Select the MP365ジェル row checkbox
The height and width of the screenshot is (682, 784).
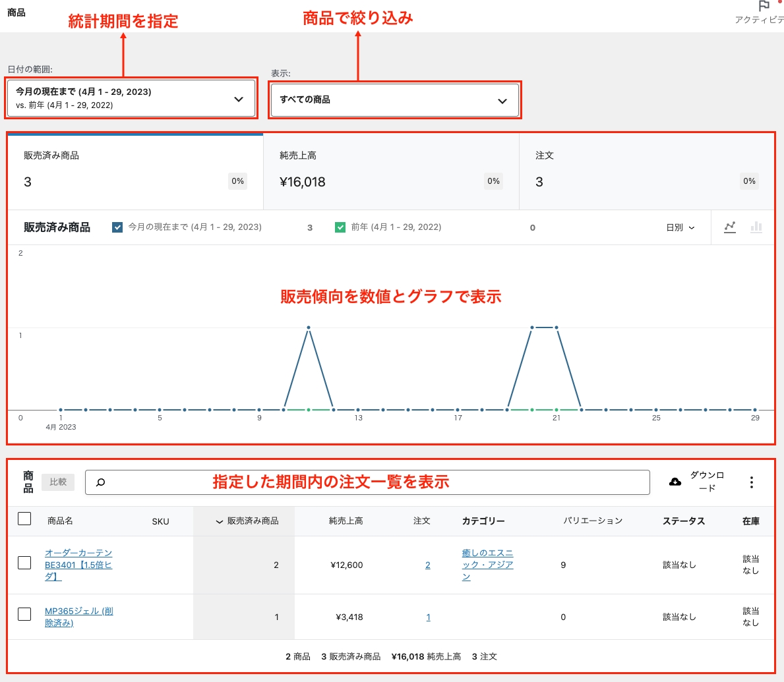pos(24,614)
